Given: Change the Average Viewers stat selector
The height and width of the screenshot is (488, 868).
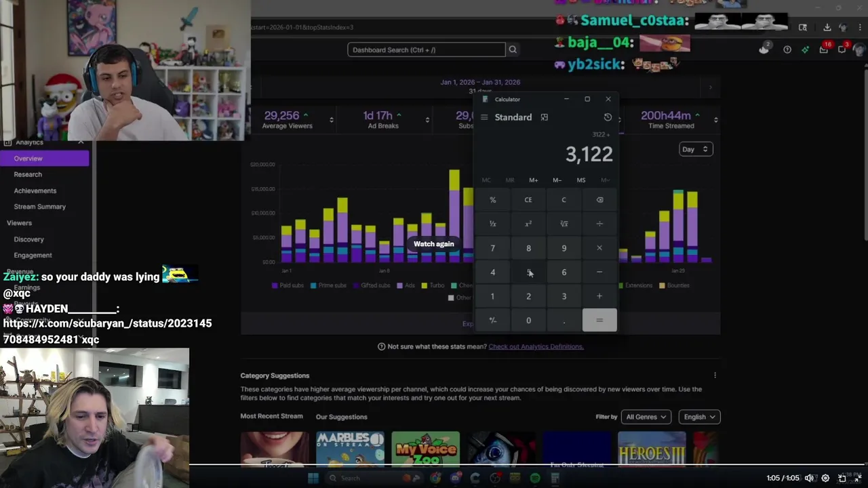Looking at the screenshot, I should 331,120.
